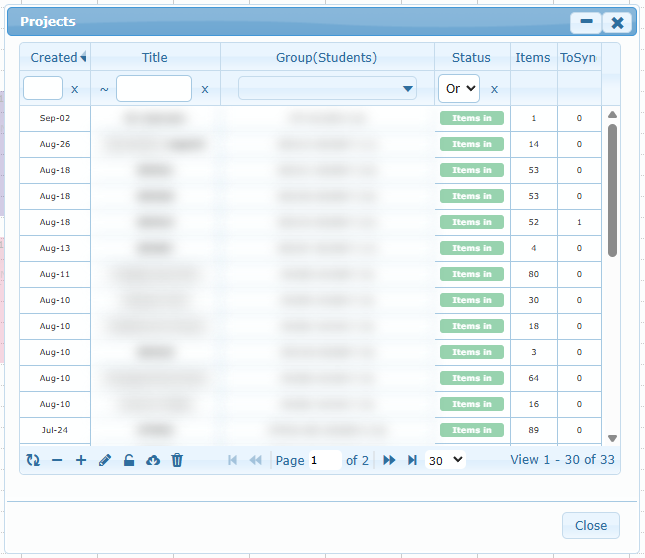The image size is (645, 558).
Task: Delete project with trash icon
Action: coord(177,460)
